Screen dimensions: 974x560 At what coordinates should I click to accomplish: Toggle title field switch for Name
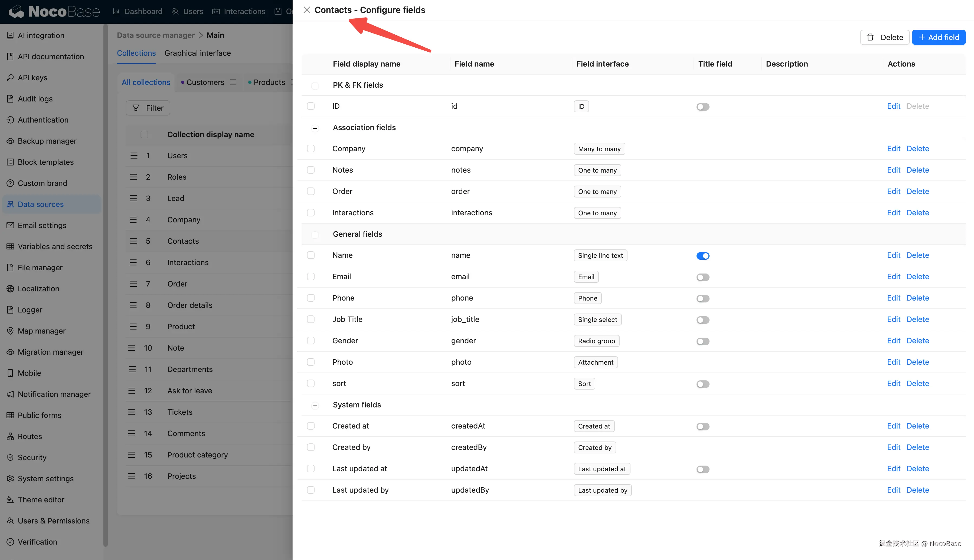click(703, 256)
